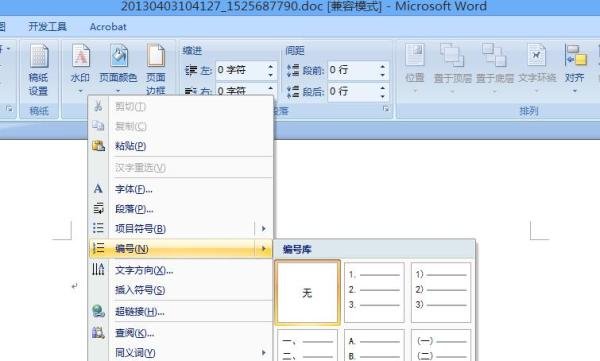Open the 页面颜色 page color menu
600x361 pixels.
click(119, 68)
